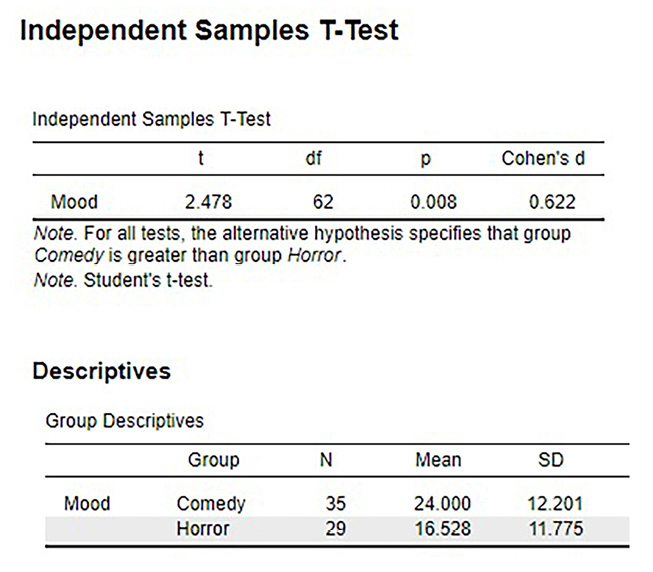Screen dimensions: 653x572
Task: Click the Comedy sample size 35
Action: tap(335, 504)
